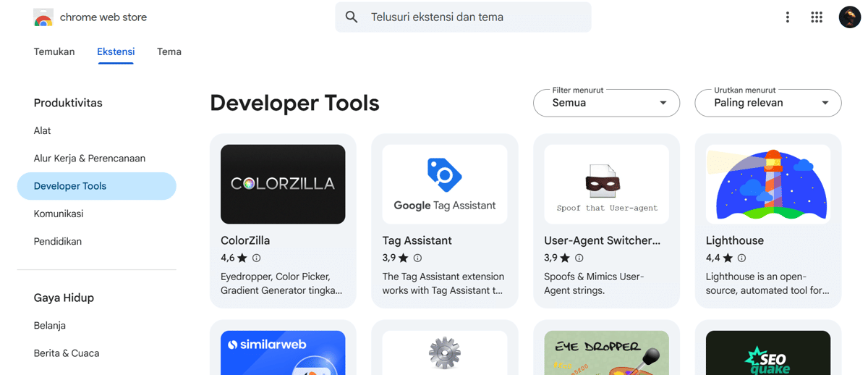Open the Lighthouse illustration thumbnail

click(x=768, y=184)
